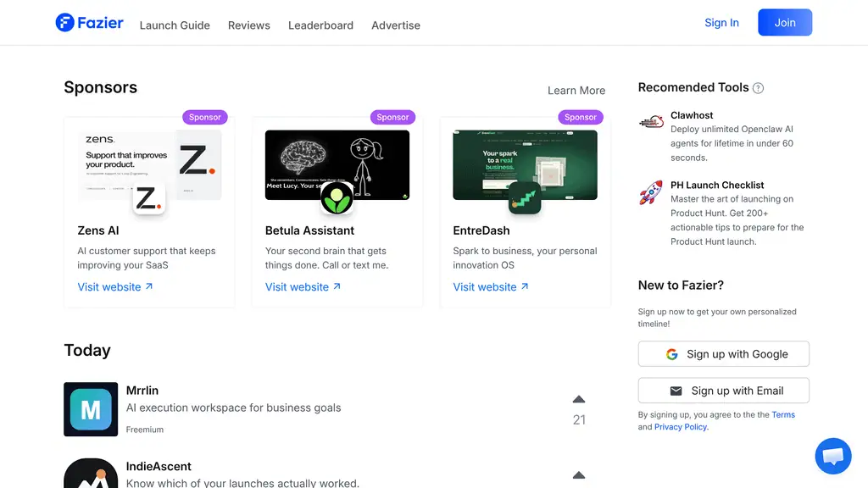The image size is (868, 488).
Task: Open the Leaderboard page
Action: 320,25
